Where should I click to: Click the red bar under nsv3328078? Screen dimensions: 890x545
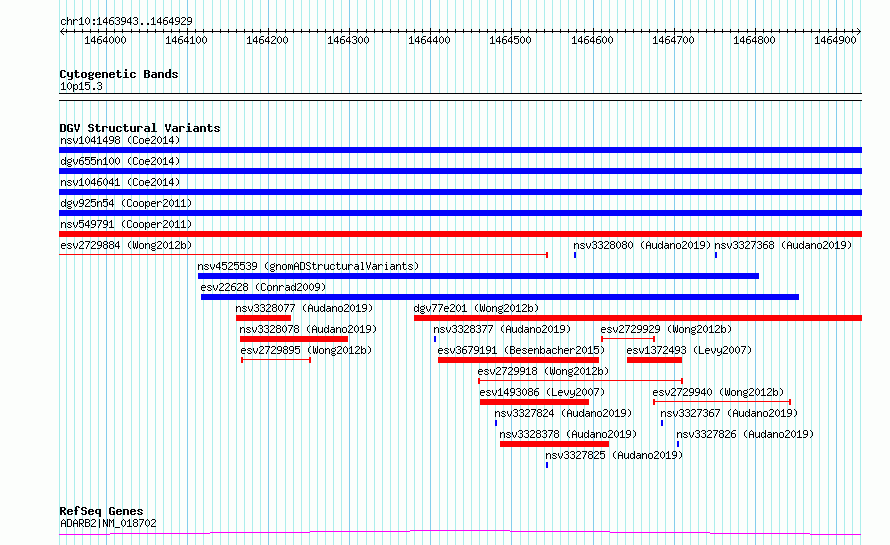[294, 339]
